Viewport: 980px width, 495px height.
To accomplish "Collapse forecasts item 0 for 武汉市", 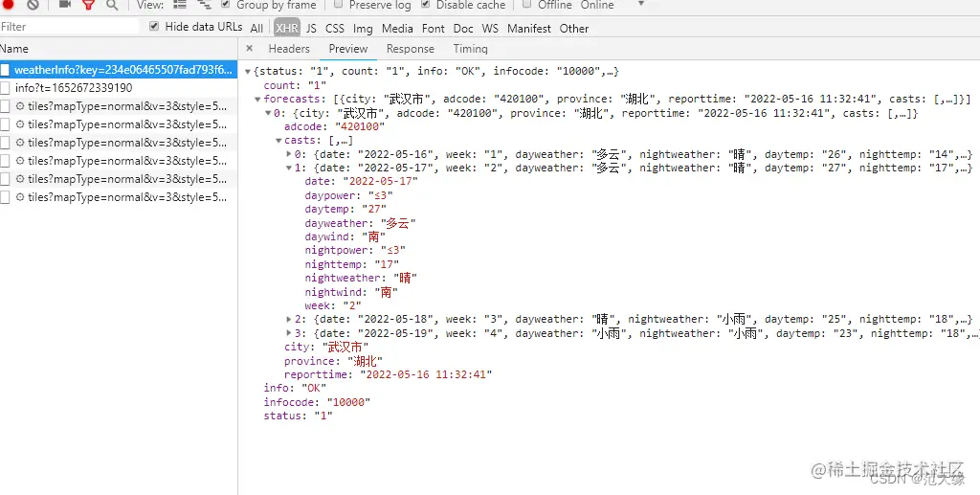I will pos(269,113).
